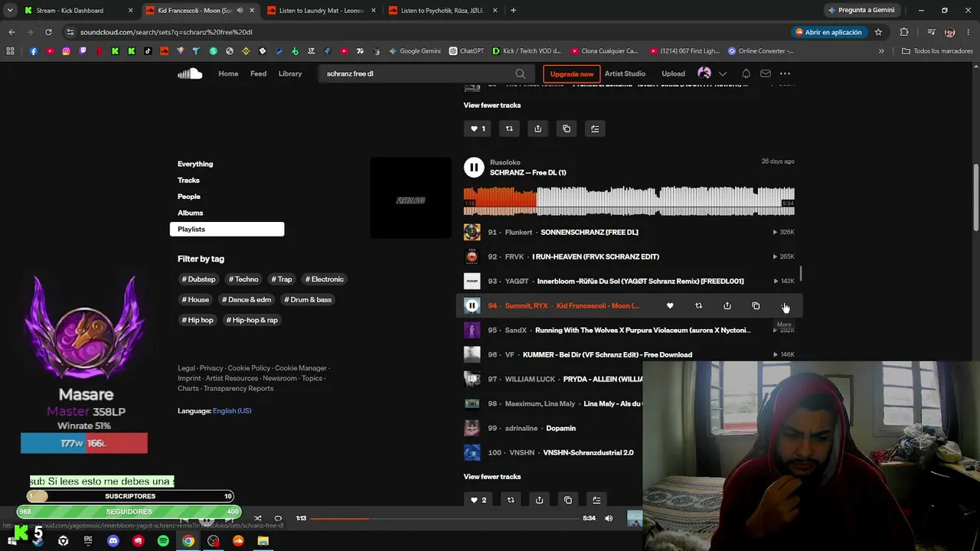Open the Chrome extensions puzzle icon
Viewport: 980px width, 551px height.
(904, 32)
